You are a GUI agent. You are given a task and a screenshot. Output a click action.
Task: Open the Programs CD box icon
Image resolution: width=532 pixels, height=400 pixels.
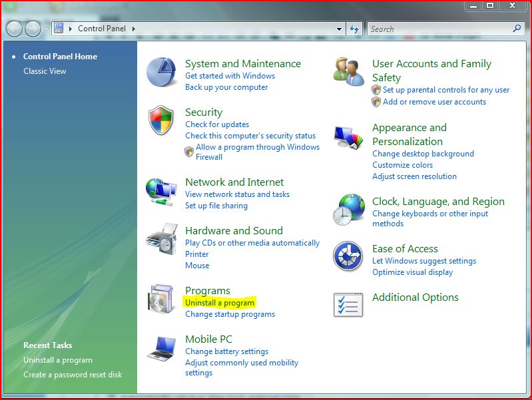(x=161, y=299)
